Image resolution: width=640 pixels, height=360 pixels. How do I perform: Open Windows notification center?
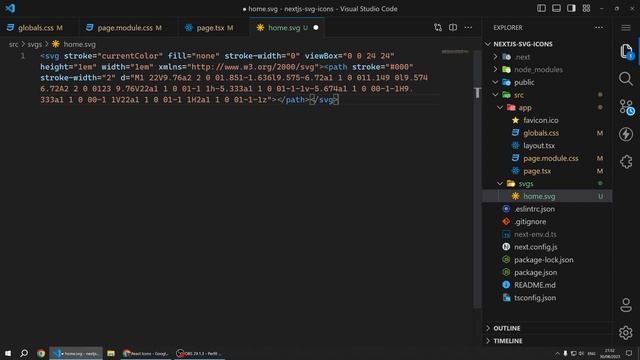tap(629, 353)
